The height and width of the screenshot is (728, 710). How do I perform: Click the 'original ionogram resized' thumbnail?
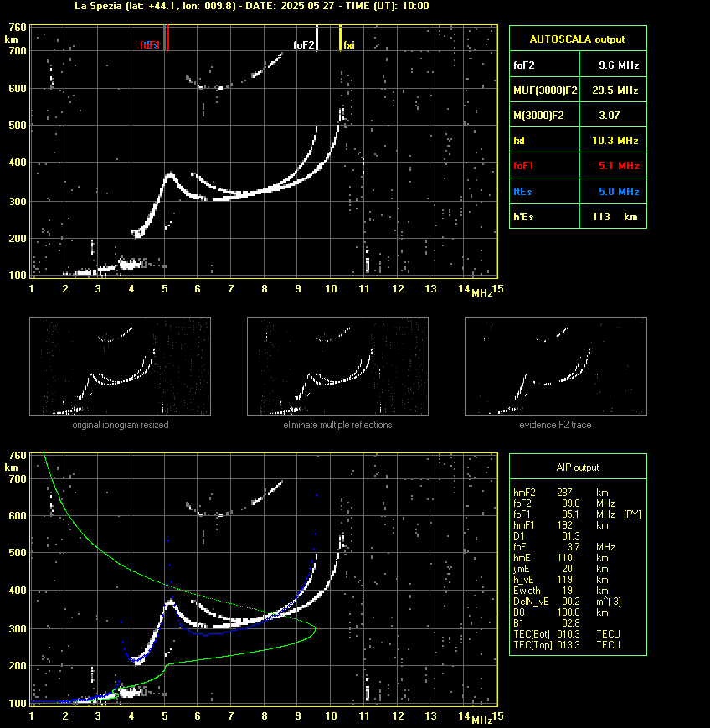[121, 366]
